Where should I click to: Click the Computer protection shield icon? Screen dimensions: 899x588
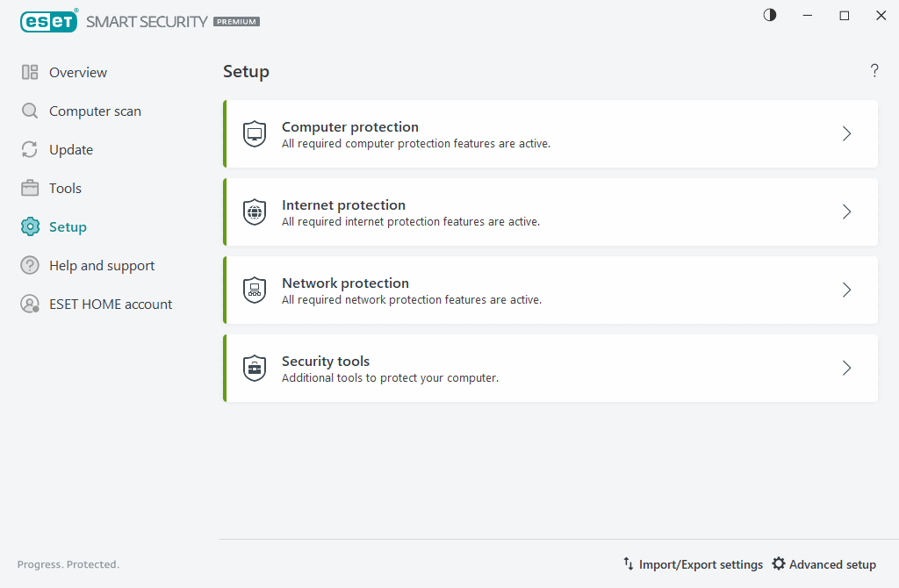(x=255, y=134)
